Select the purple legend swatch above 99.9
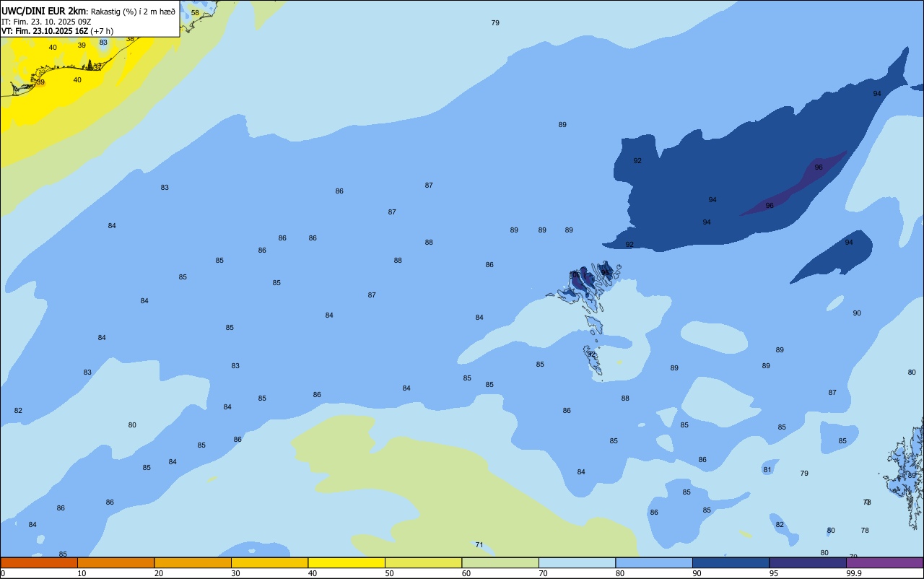This screenshot has width=924, height=579. coord(884,562)
